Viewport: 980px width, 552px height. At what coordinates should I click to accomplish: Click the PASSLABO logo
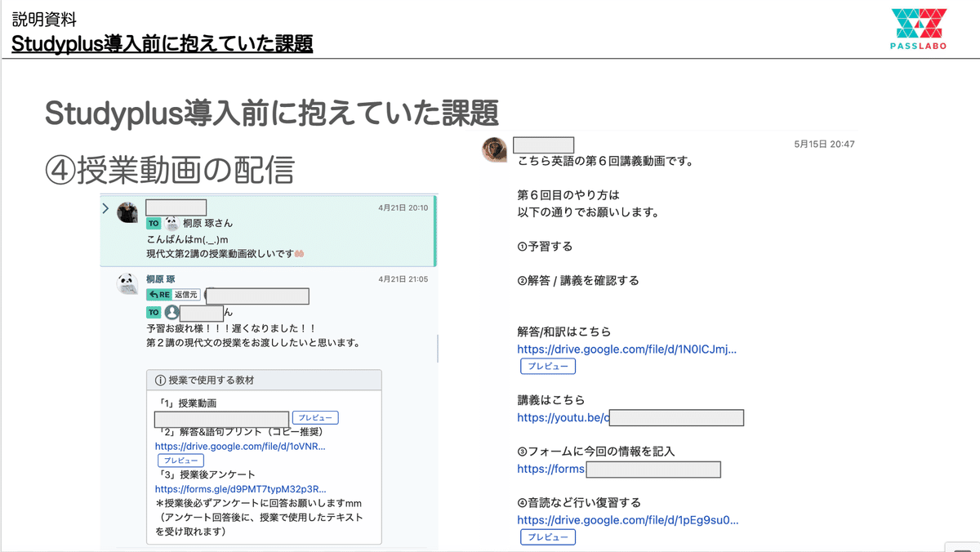click(917, 25)
